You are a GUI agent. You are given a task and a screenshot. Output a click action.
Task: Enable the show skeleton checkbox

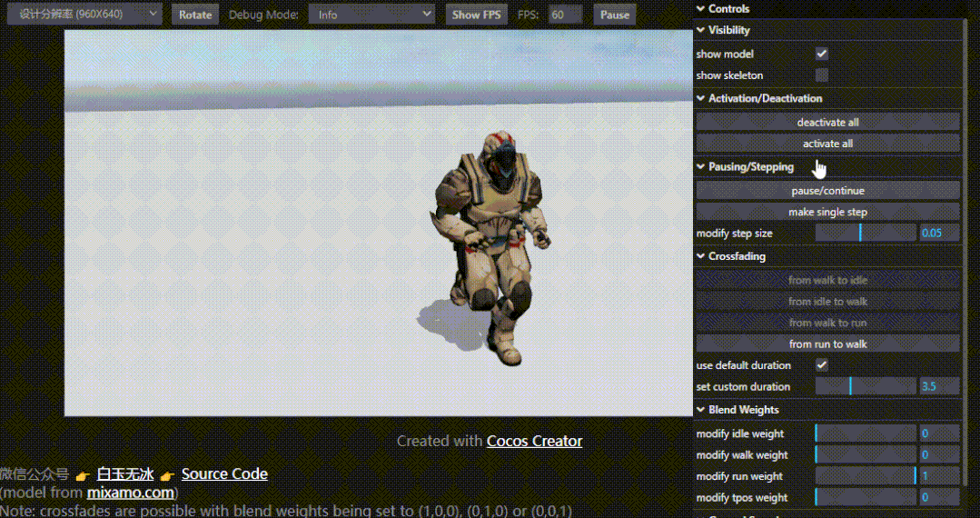[821, 75]
